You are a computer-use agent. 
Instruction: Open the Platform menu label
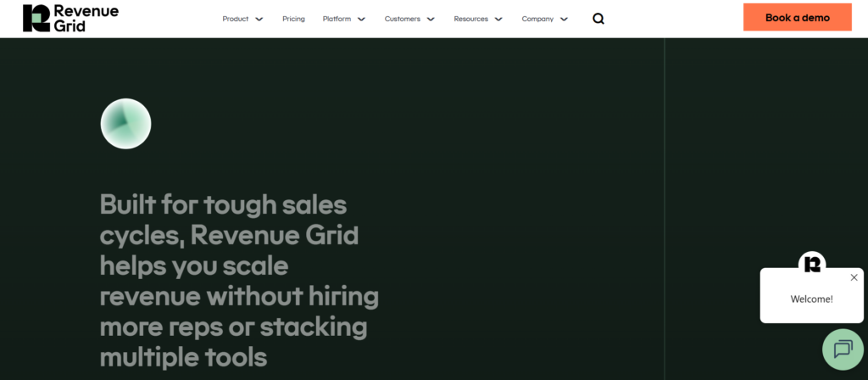[x=337, y=19]
